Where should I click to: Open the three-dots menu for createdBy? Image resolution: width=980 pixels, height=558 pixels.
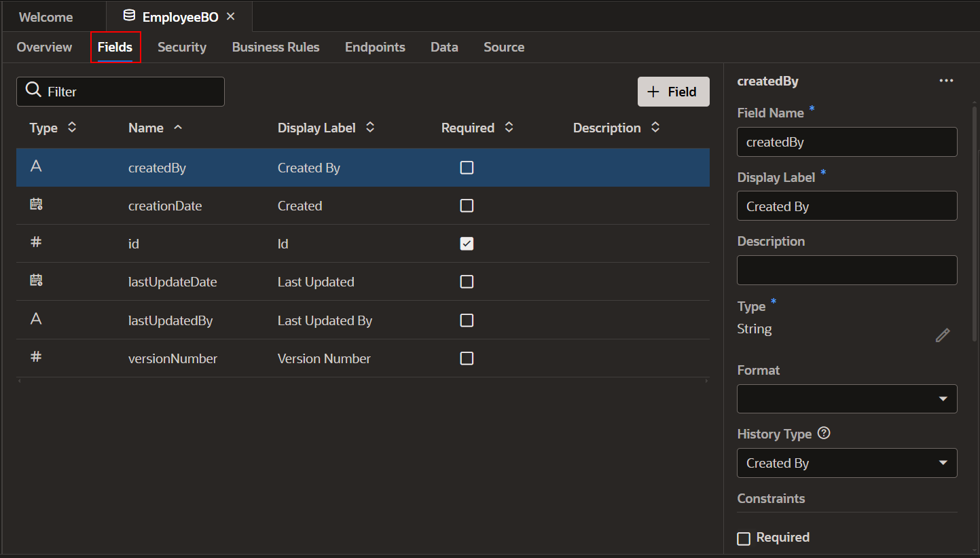(946, 81)
